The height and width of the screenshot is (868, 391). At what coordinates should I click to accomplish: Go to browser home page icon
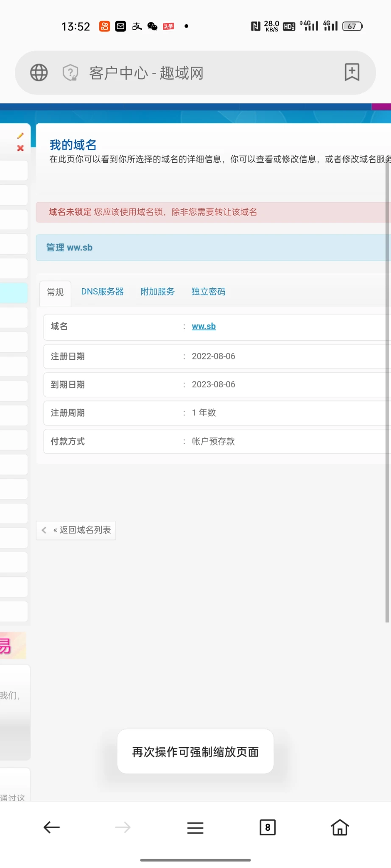tap(340, 827)
